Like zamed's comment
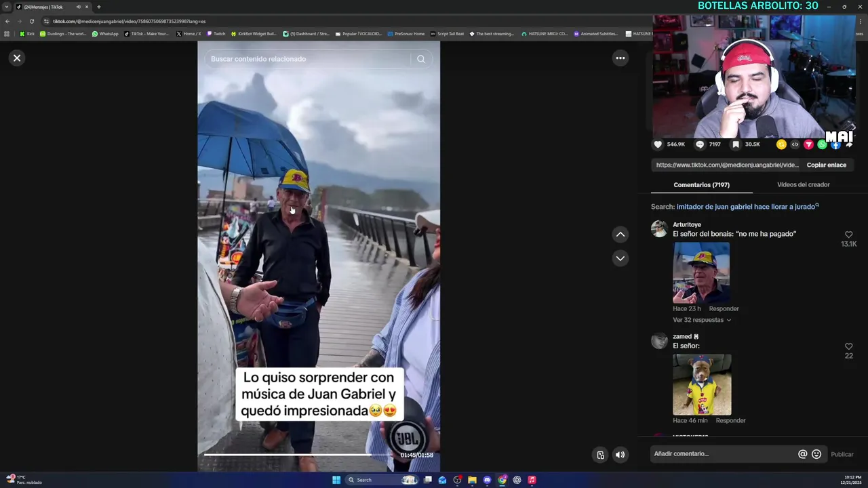 click(848, 346)
